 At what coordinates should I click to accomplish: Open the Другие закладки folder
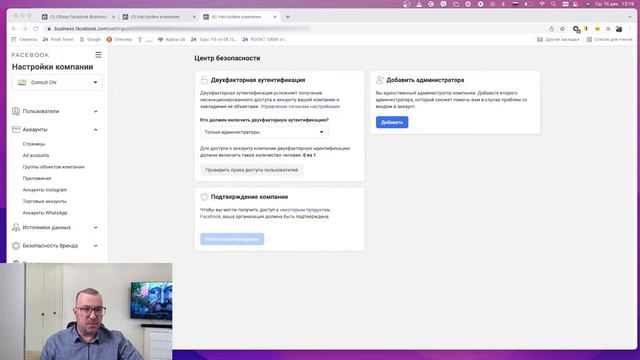coord(558,40)
